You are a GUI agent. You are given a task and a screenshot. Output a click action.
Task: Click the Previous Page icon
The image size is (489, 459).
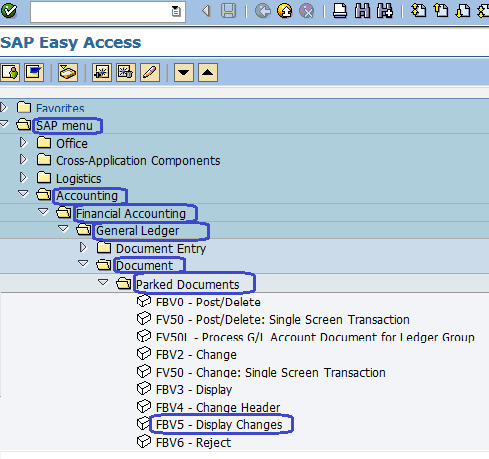441,11
